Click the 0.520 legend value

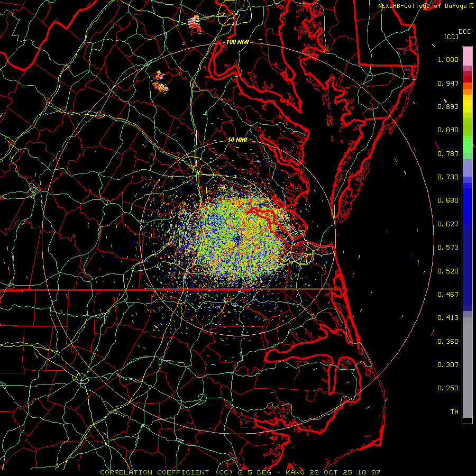point(448,271)
